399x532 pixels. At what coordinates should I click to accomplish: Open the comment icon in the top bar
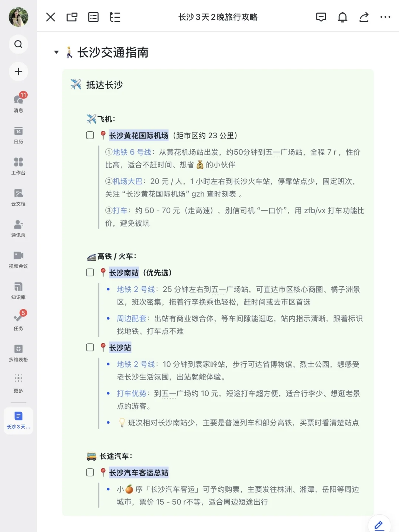click(321, 17)
